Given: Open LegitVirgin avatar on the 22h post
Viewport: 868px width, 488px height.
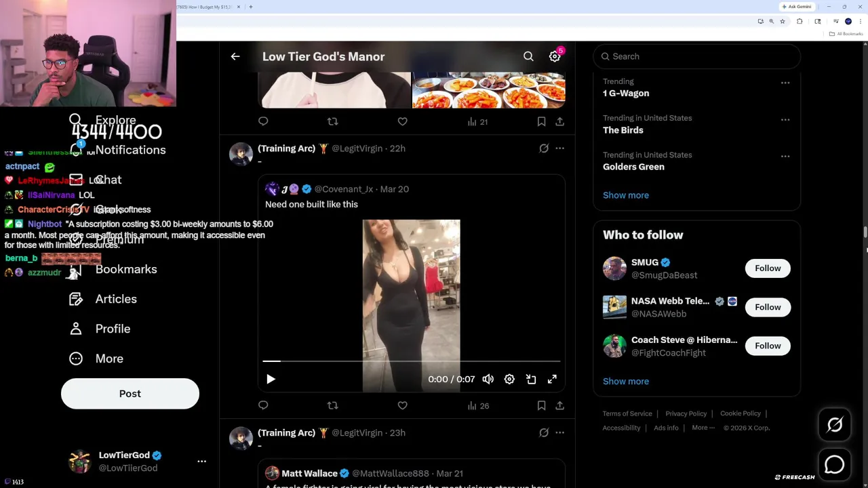Looking at the screenshot, I should (x=241, y=154).
